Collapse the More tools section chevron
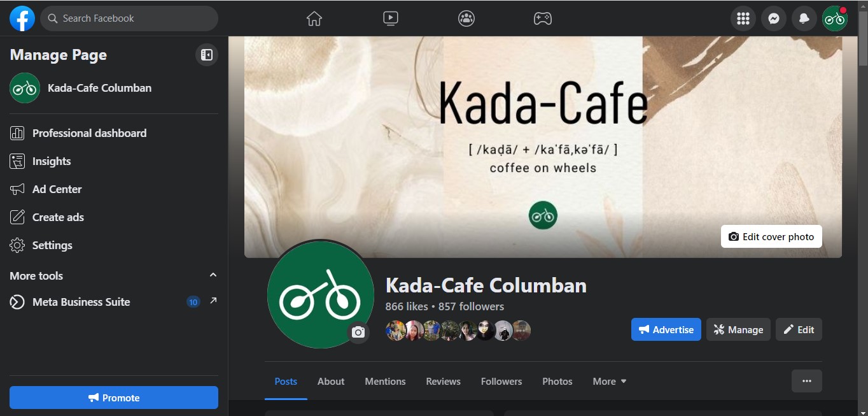 (x=213, y=275)
